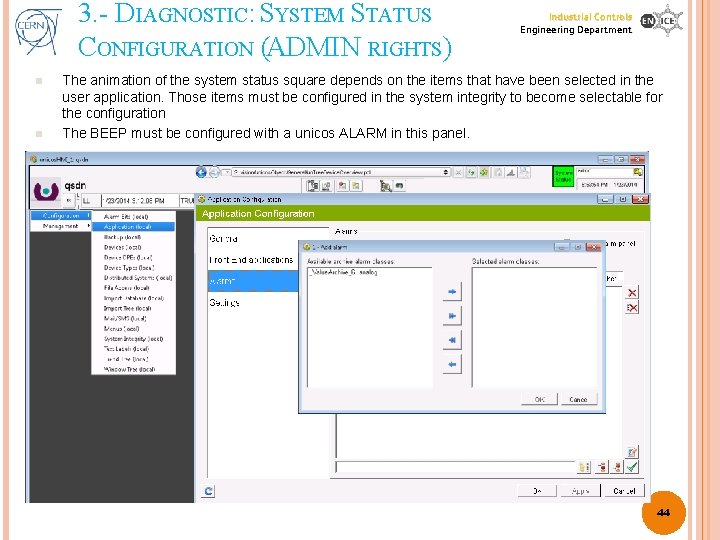Click the grey forward navigation arrow
Image resolution: width=720 pixels, height=540 pixels.
point(214,173)
